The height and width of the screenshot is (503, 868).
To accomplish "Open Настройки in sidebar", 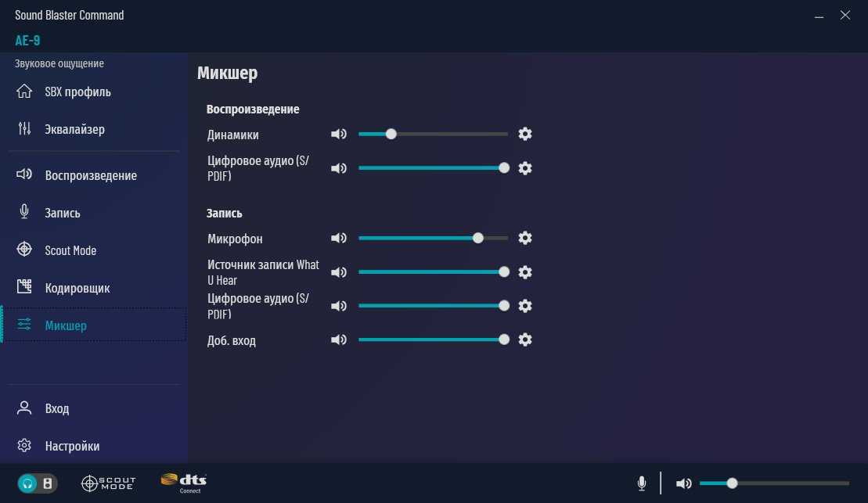I will click(x=72, y=446).
